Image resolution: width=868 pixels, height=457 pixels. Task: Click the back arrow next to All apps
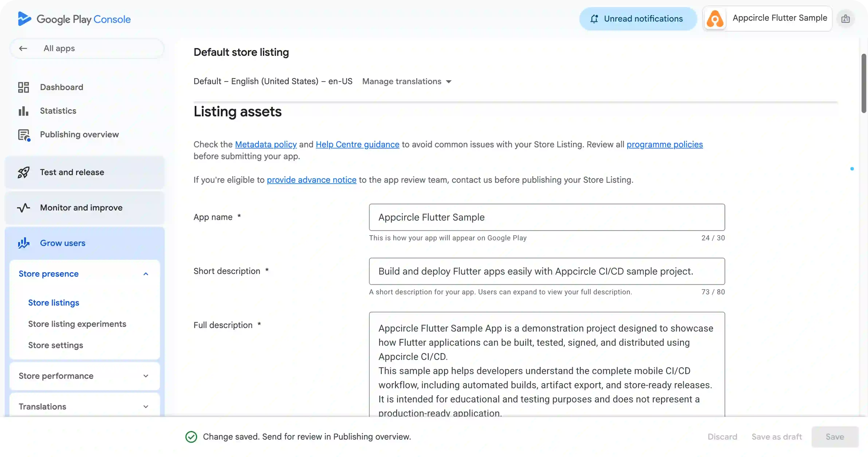pos(23,49)
